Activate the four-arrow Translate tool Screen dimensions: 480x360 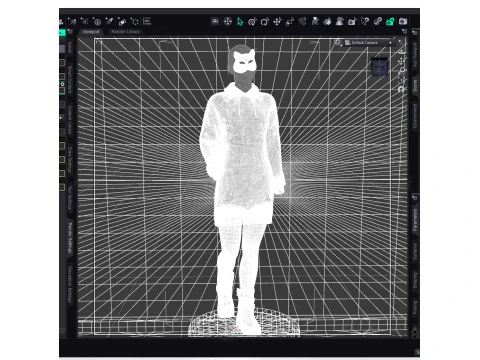[x=277, y=22]
